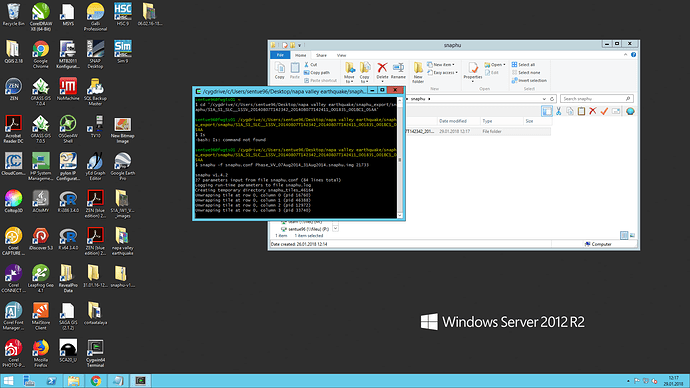Open the HSC 9 desktop shortcut
Image resolution: width=690 pixels, height=388 pixels.
(123, 14)
